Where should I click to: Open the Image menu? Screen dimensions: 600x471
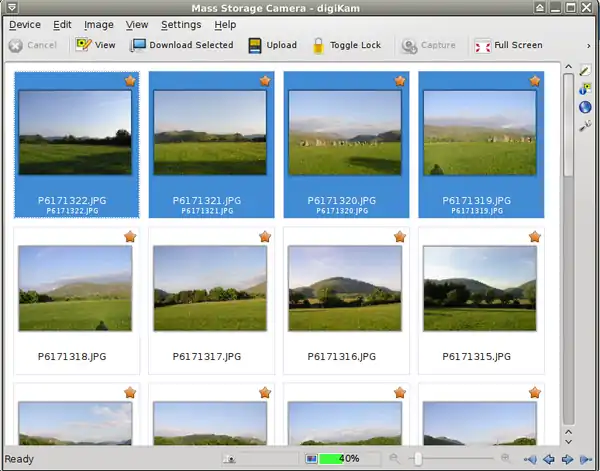[x=98, y=24]
